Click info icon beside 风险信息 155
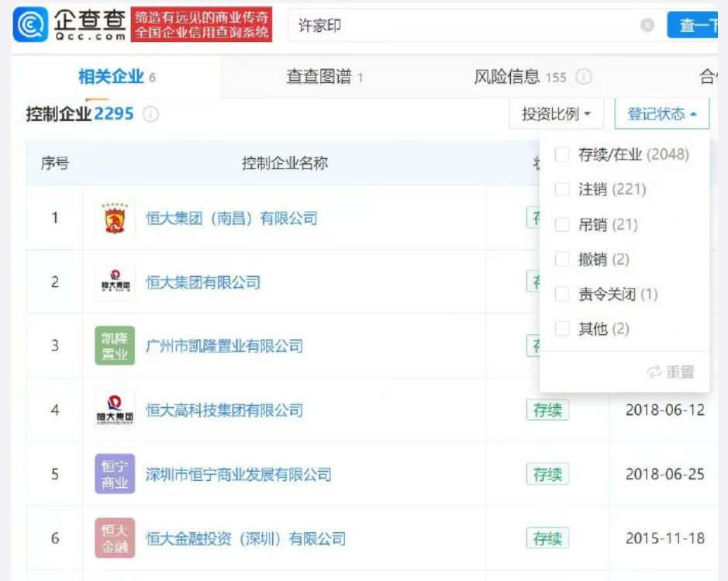This screenshot has width=728, height=581. click(x=584, y=78)
